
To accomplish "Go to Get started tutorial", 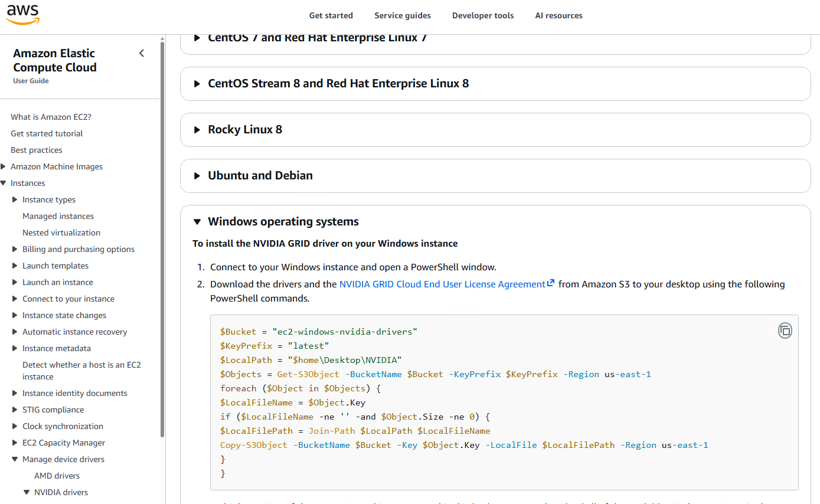I will pos(47,134).
